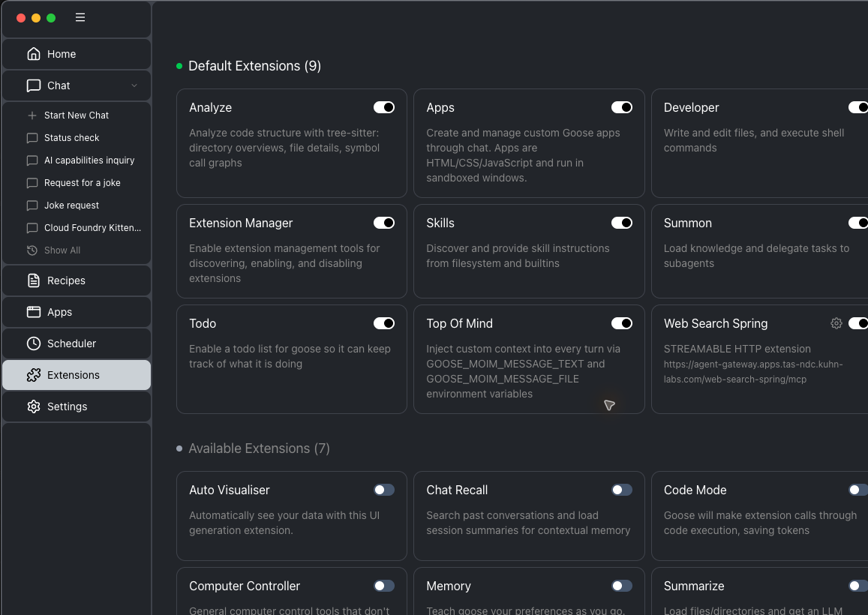Click the sidebar hamburger menu icon
Screen dimensions: 868x615
(x=80, y=18)
